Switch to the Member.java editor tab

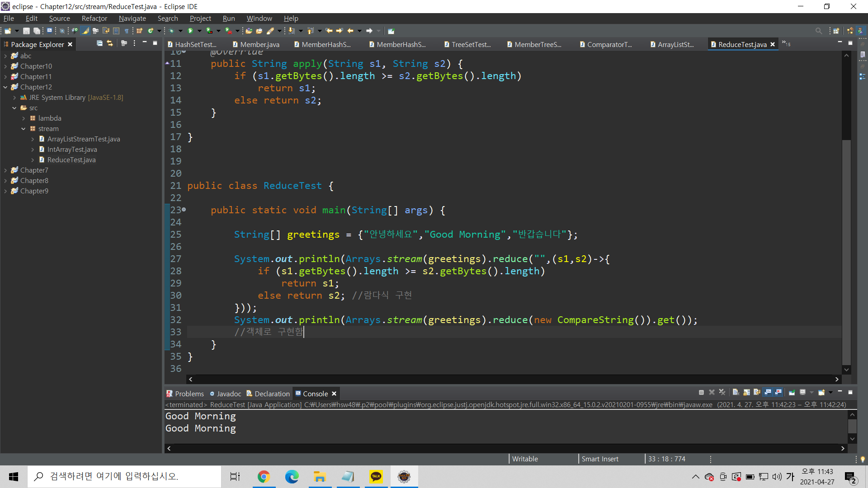[259, 44]
